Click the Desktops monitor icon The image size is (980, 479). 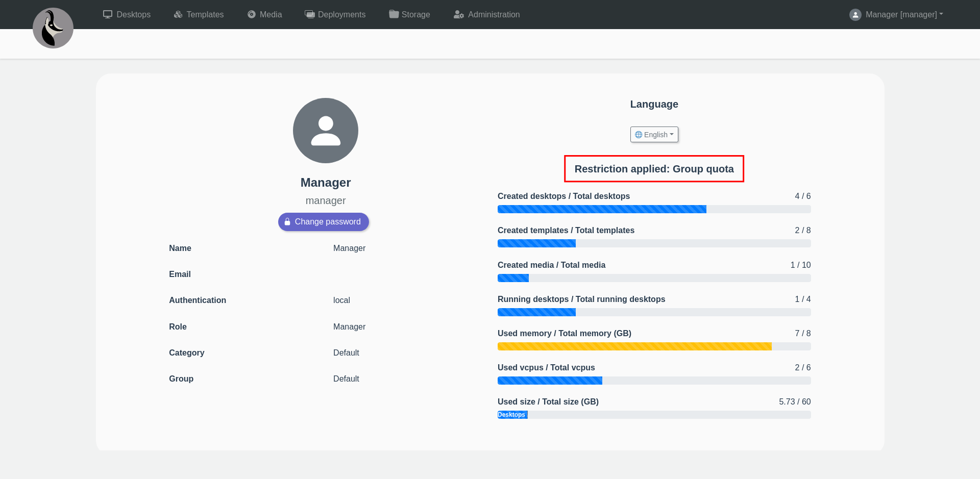pyautogui.click(x=108, y=14)
